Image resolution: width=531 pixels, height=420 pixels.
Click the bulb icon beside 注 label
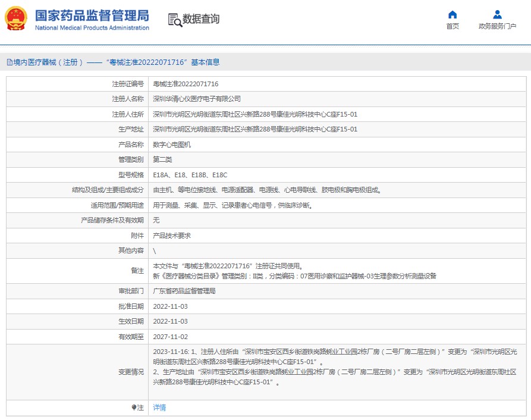pos(134,408)
